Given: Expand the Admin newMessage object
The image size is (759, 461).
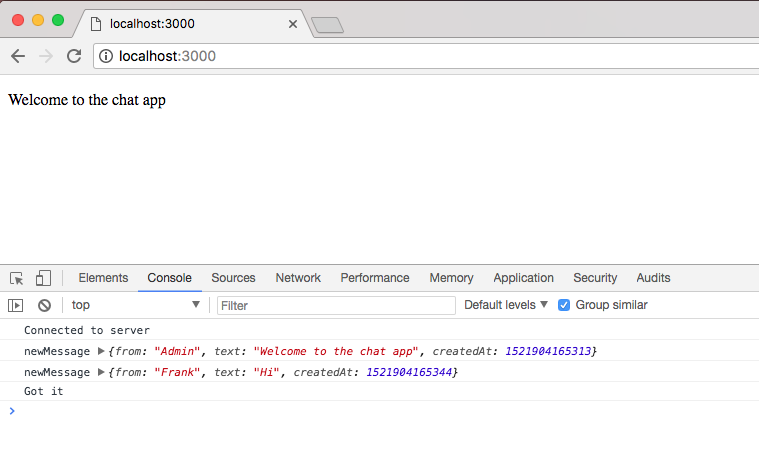Looking at the screenshot, I should tap(100, 351).
